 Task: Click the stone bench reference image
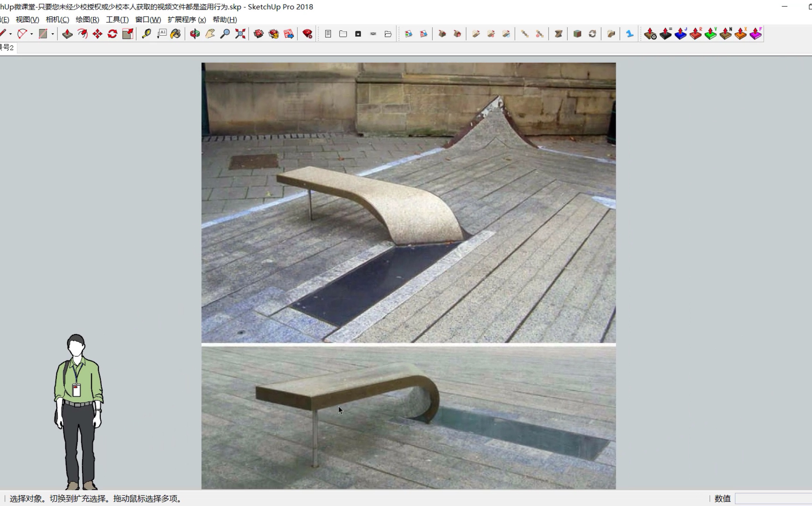pos(408,276)
